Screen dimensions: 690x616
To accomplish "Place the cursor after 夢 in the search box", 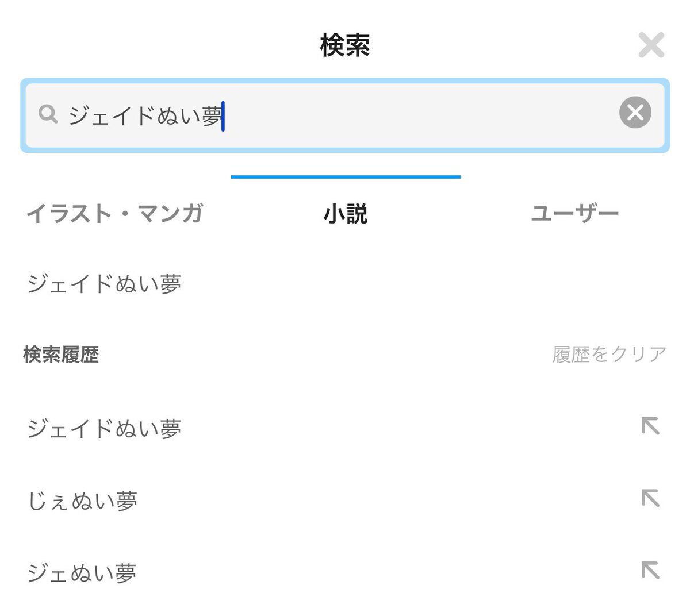I will tap(224, 116).
